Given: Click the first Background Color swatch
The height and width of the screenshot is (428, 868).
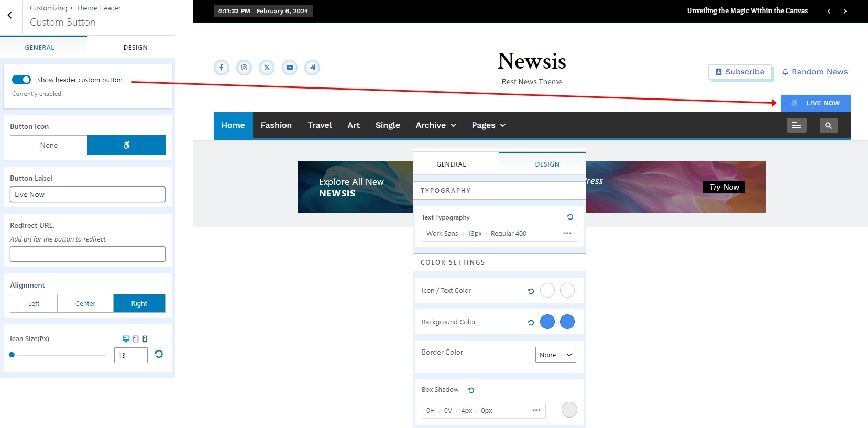Looking at the screenshot, I should pyautogui.click(x=547, y=322).
